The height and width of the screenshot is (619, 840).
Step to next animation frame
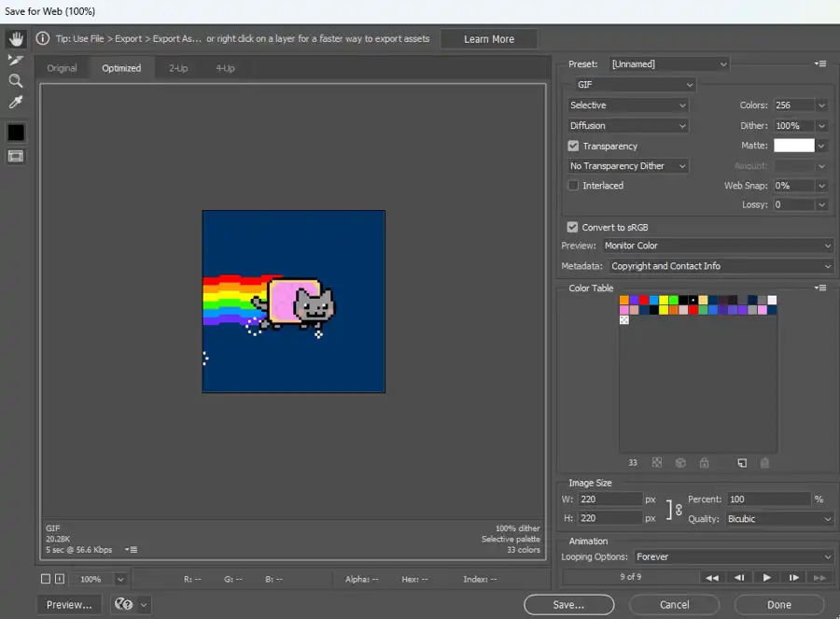(794, 577)
